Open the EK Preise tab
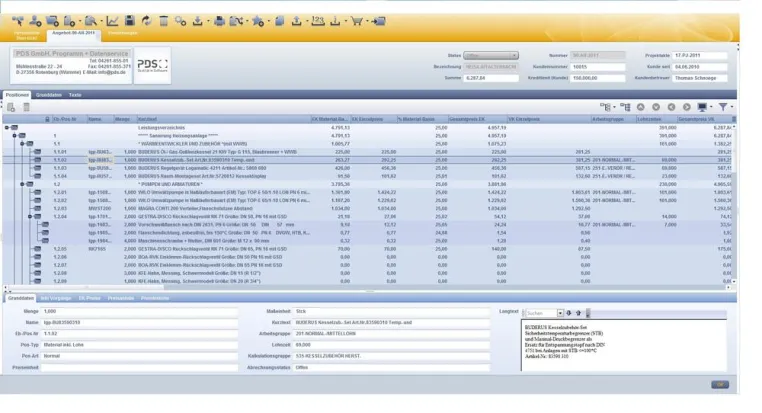 [x=89, y=298]
